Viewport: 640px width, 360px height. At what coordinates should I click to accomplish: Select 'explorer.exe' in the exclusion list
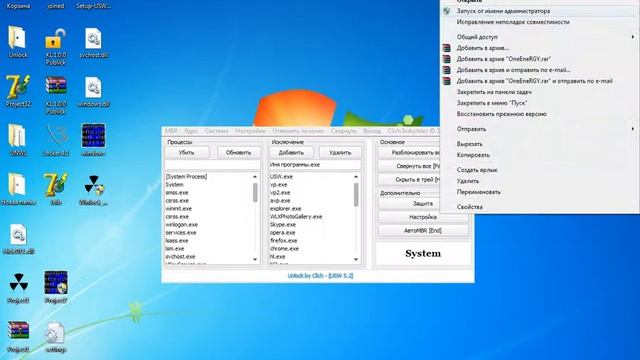pos(285,209)
